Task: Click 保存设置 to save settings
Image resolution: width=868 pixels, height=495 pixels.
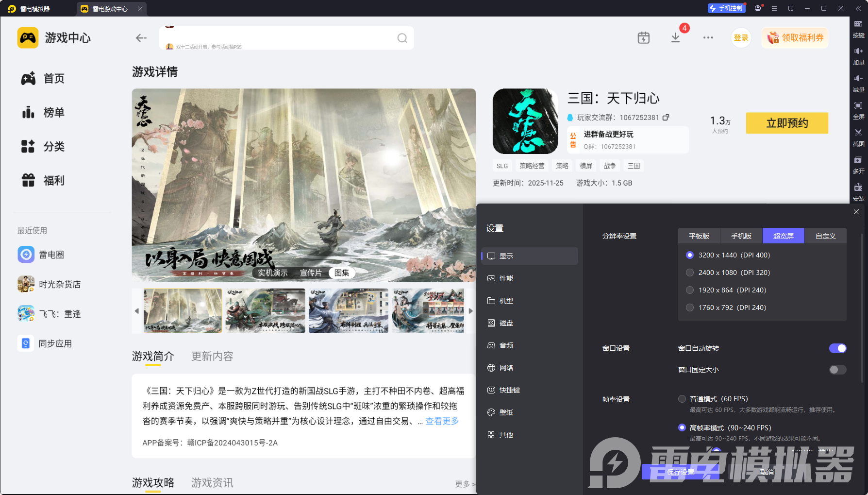Action: click(680, 472)
